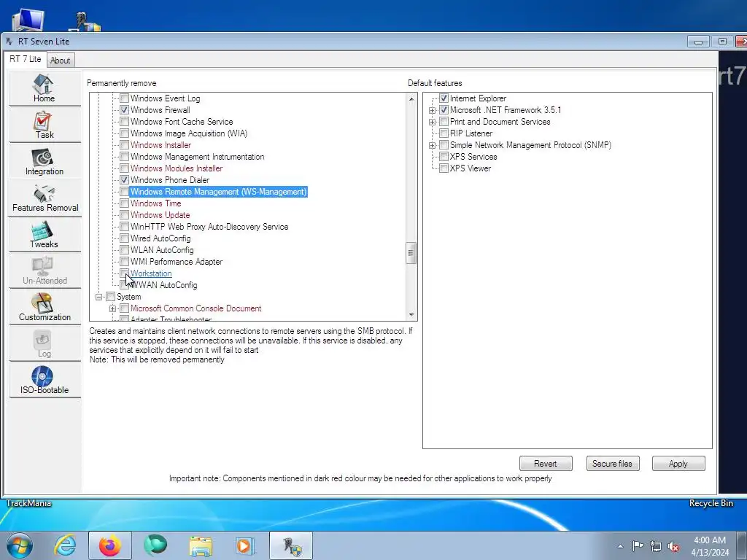The height and width of the screenshot is (560, 747).
Task: Open Windows Explorer folder on taskbar
Action: click(x=201, y=545)
